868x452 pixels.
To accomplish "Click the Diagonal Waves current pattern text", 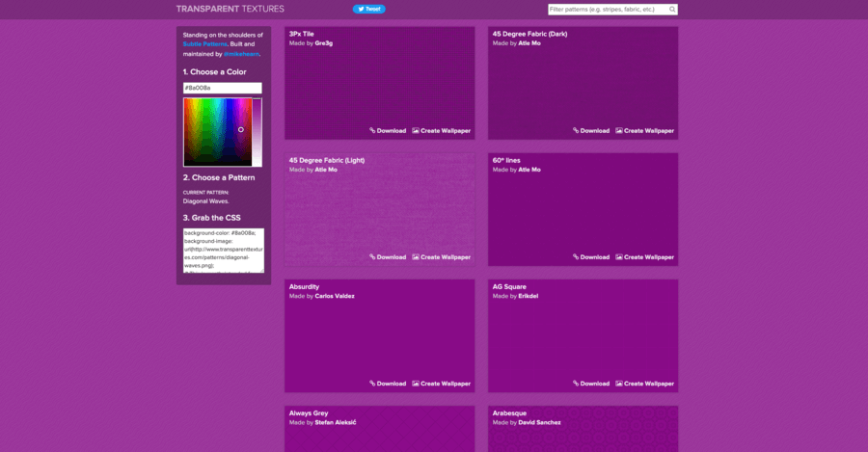I will click(206, 201).
